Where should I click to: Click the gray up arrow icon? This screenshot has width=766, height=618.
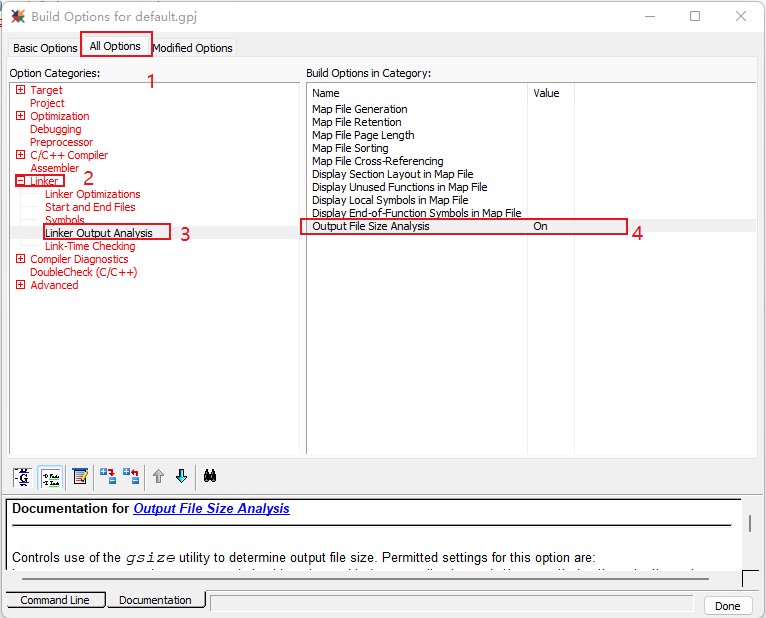coord(158,477)
